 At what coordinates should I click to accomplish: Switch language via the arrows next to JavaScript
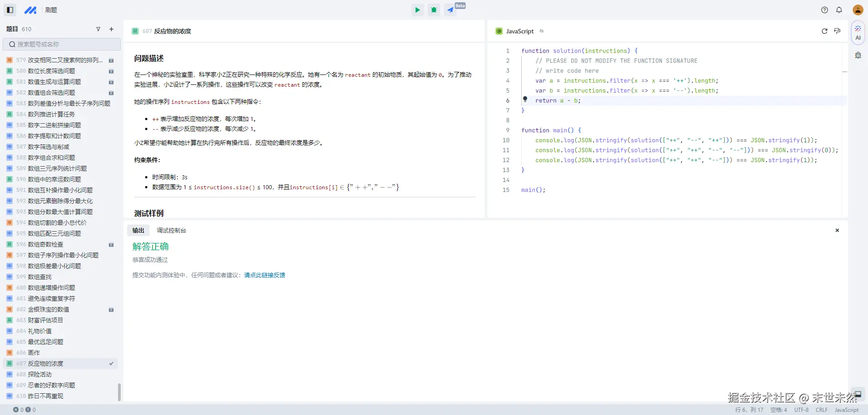pos(542,31)
